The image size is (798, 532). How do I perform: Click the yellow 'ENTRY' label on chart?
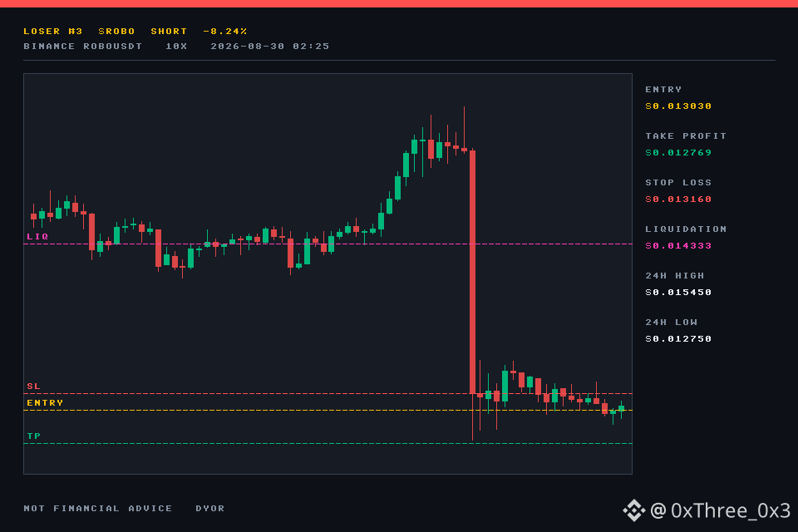pos(45,403)
